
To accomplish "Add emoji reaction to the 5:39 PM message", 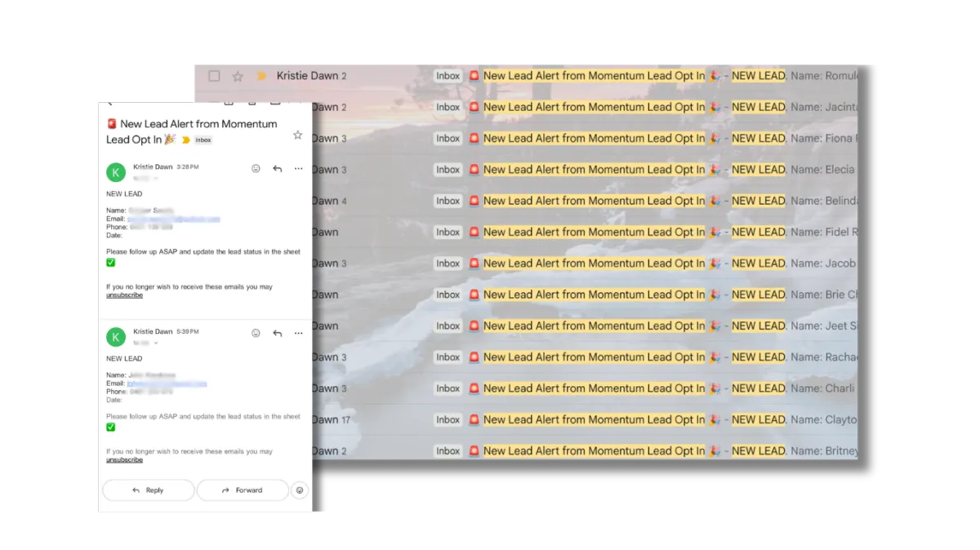I will (256, 333).
